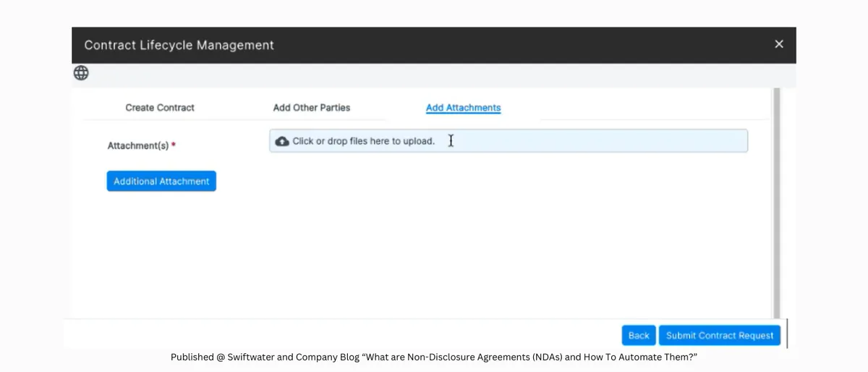Add an Additional Attachment
This screenshot has width=868, height=372.
(x=161, y=181)
